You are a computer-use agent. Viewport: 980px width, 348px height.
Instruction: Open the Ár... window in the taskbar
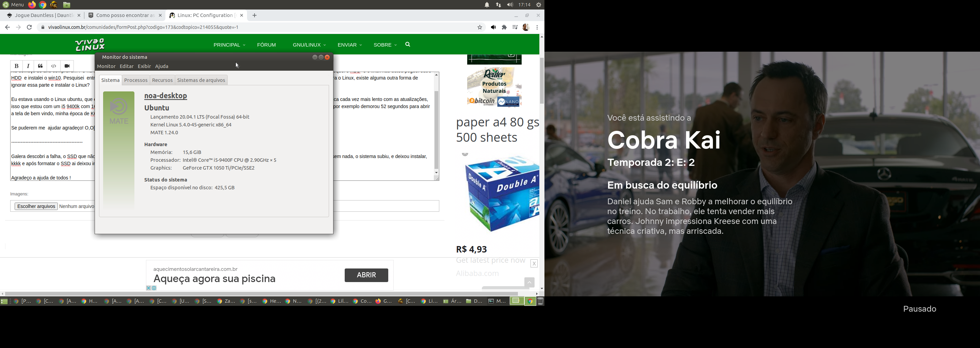452,301
